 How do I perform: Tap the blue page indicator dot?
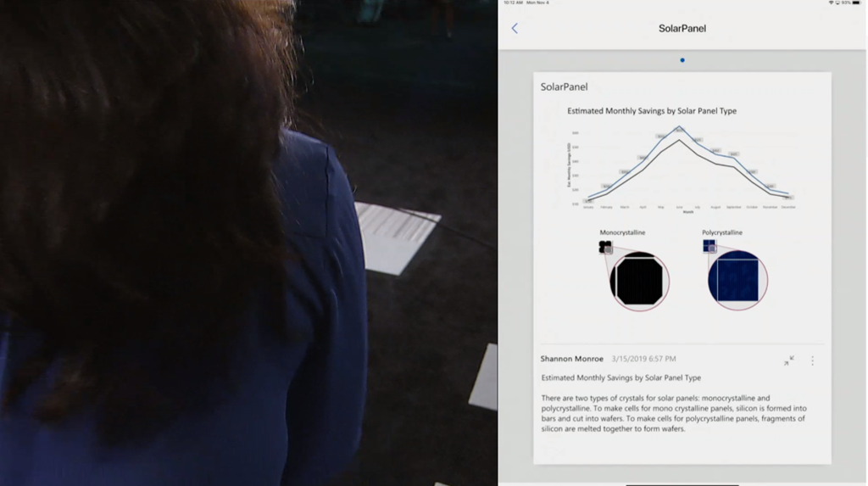682,60
